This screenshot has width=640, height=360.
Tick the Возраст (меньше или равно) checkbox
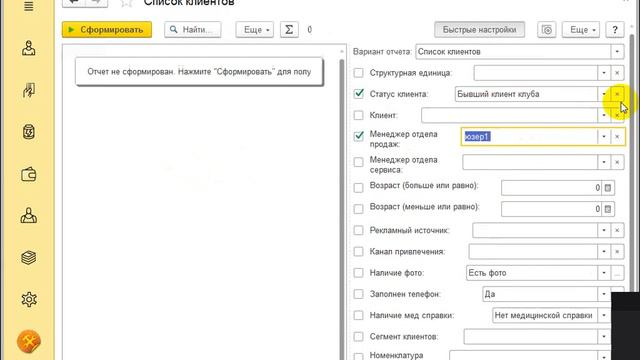pos(358,209)
